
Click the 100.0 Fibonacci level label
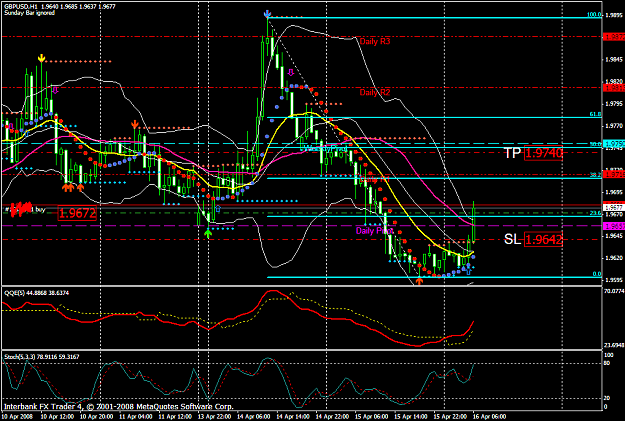pos(594,15)
